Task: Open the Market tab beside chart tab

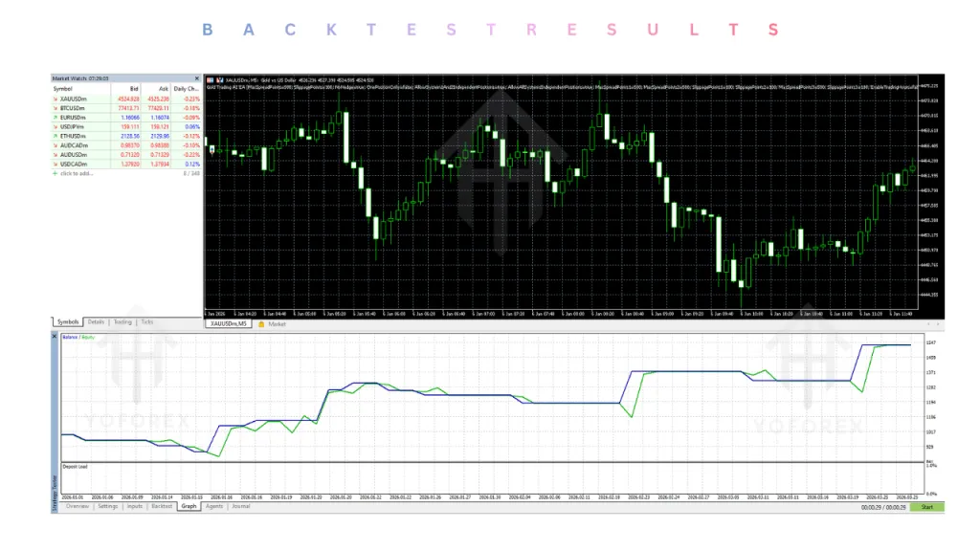Action: (277, 324)
